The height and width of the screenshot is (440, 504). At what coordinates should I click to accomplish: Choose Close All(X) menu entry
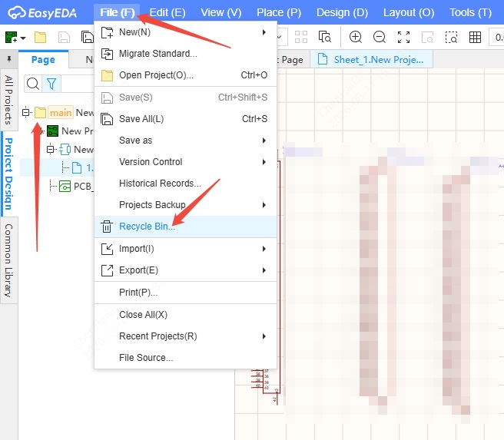[185, 314]
